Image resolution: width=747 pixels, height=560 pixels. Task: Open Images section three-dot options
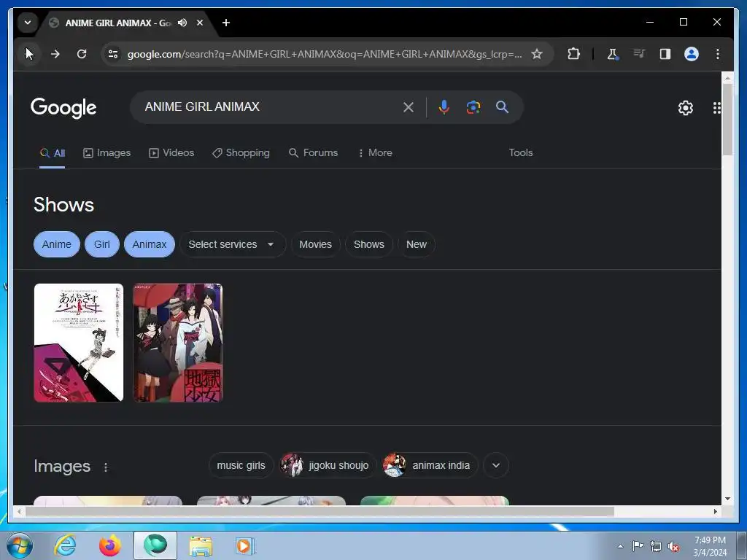pos(106,467)
